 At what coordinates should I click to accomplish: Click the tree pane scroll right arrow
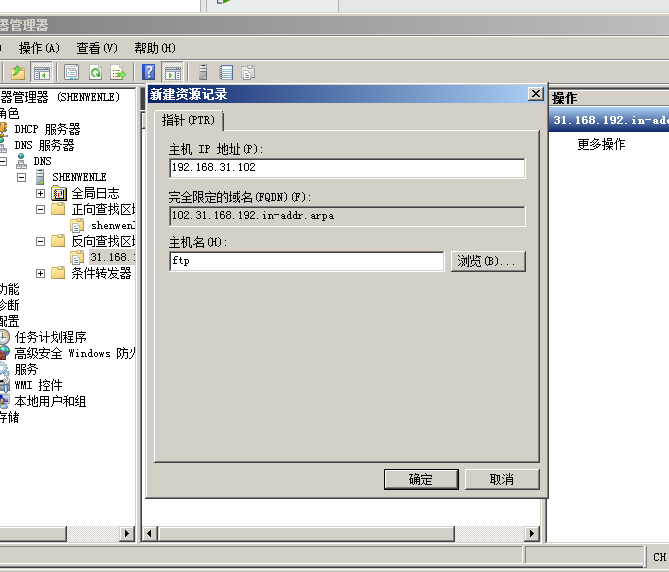(x=127, y=533)
